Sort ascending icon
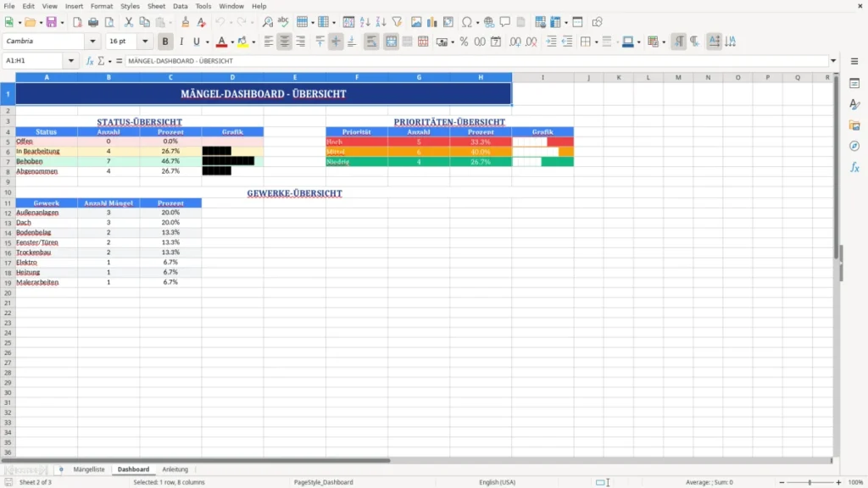868x488 pixels. [x=364, y=22]
